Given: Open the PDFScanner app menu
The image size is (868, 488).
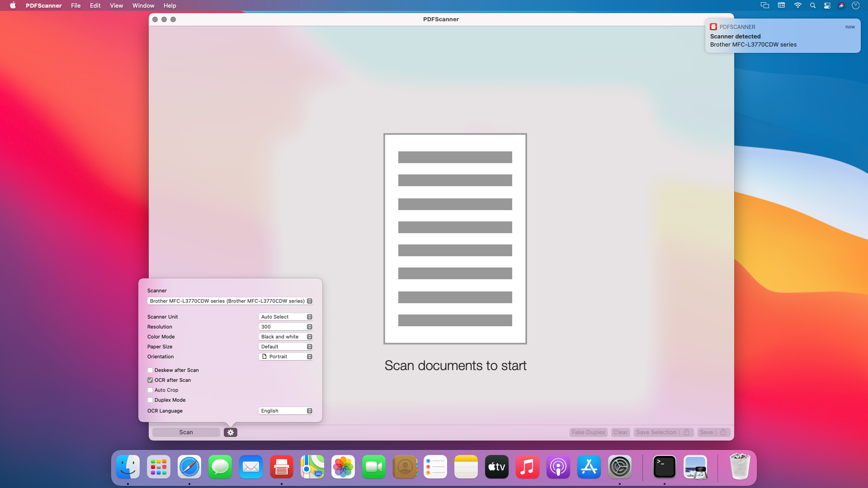Looking at the screenshot, I should click(43, 5).
